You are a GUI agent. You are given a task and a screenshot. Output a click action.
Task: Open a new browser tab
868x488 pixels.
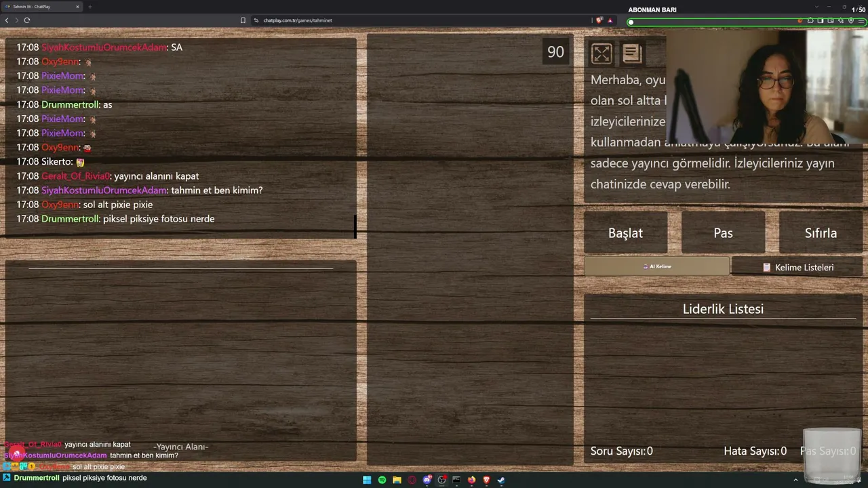click(90, 7)
